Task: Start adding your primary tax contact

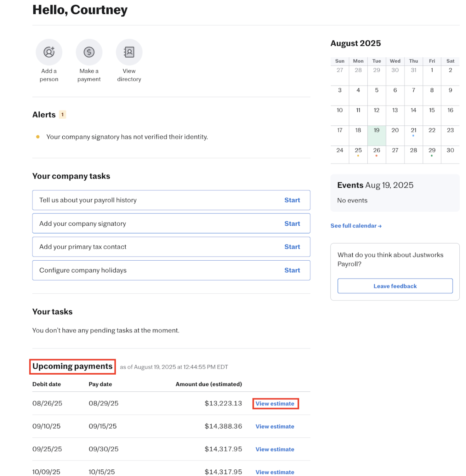Action: (292, 247)
